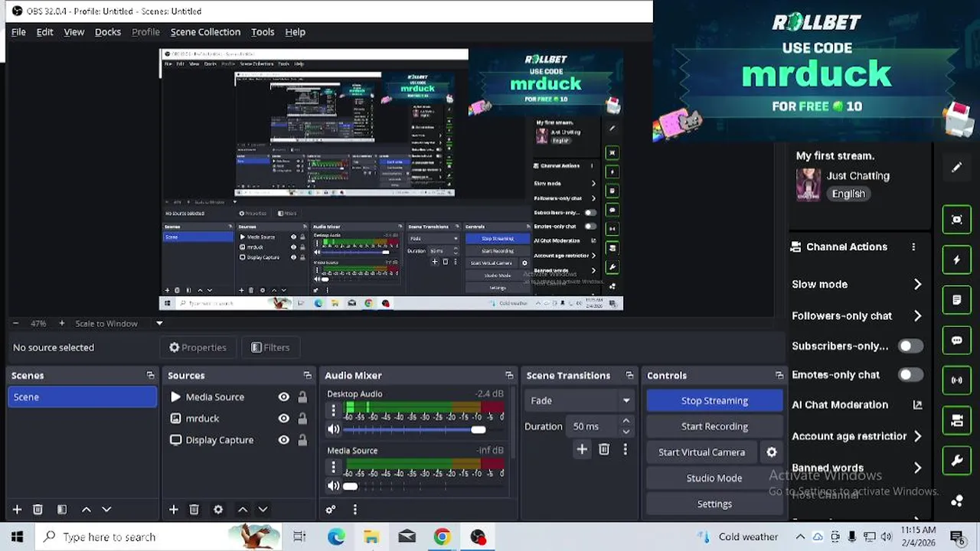Open the broadcast signal sidebar icon

[x=957, y=380]
